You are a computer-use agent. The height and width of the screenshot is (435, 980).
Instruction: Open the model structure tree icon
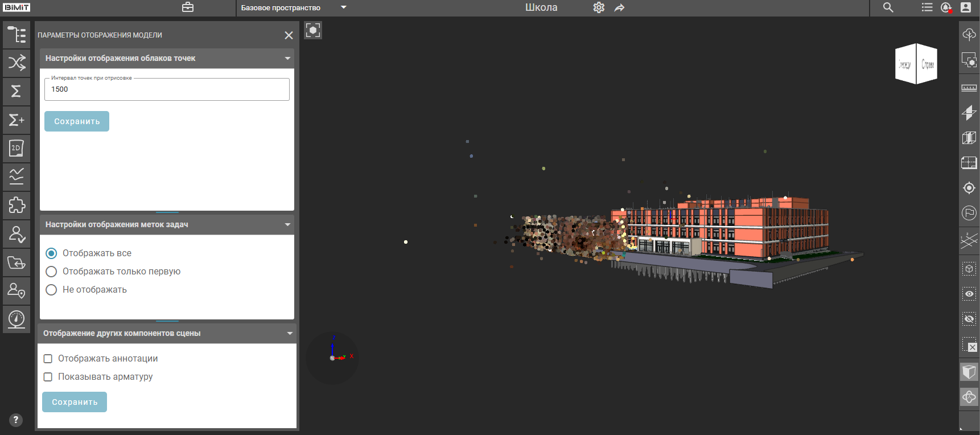[x=17, y=35]
